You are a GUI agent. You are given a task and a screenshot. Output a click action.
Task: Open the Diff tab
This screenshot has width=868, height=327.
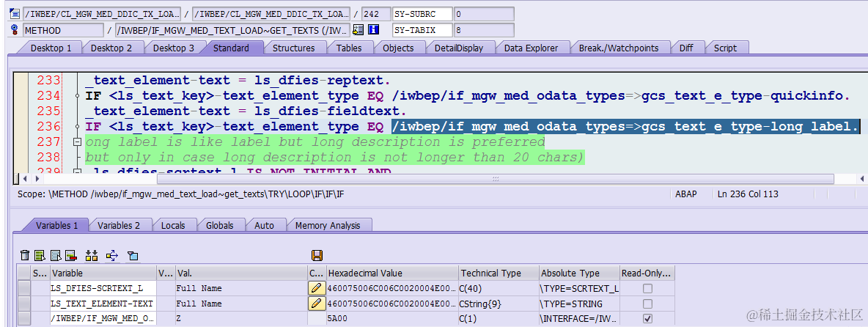(x=686, y=48)
